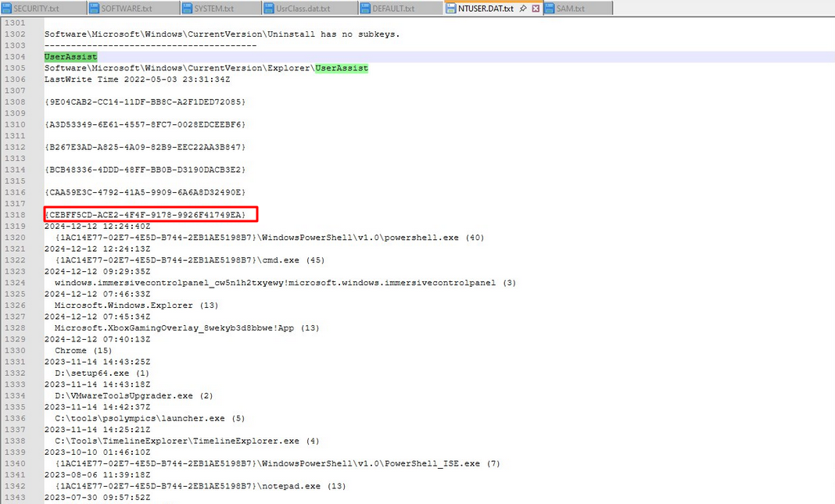This screenshot has width=835, height=504.
Task: Click the file icon on SOFTWARE.txt tab
Action: [94, 9]
